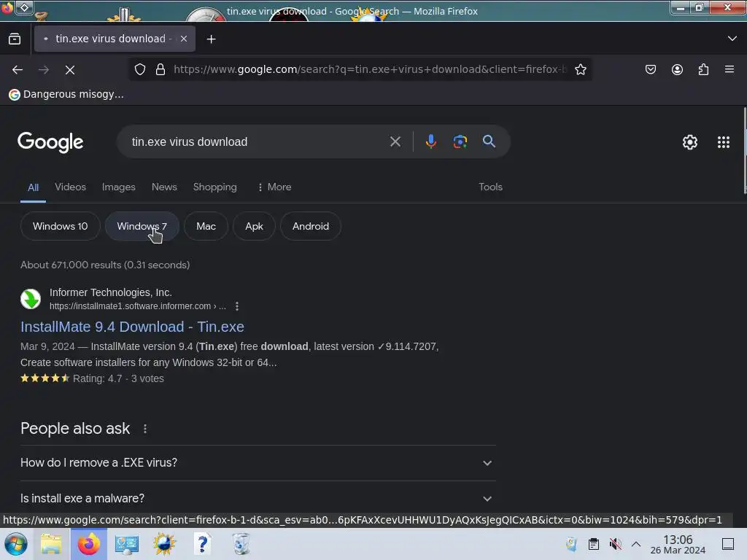
Task: Switch to the Videos tab
Action: click(x=71, y=187)
